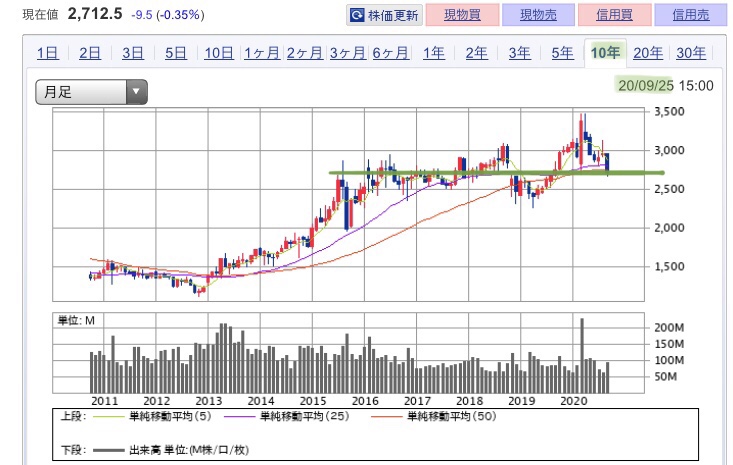Select the 1年 chart tab
The height and width of the screenshot is (465, 733).
(433, 54)
